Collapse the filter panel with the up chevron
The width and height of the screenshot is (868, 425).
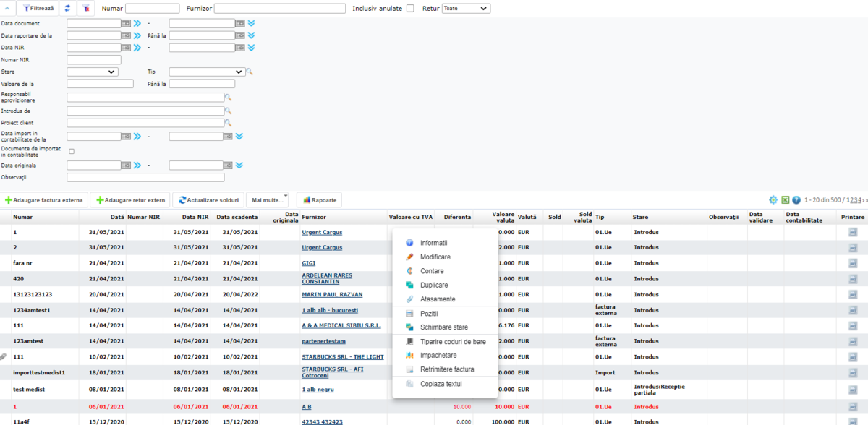pos(7,9)
